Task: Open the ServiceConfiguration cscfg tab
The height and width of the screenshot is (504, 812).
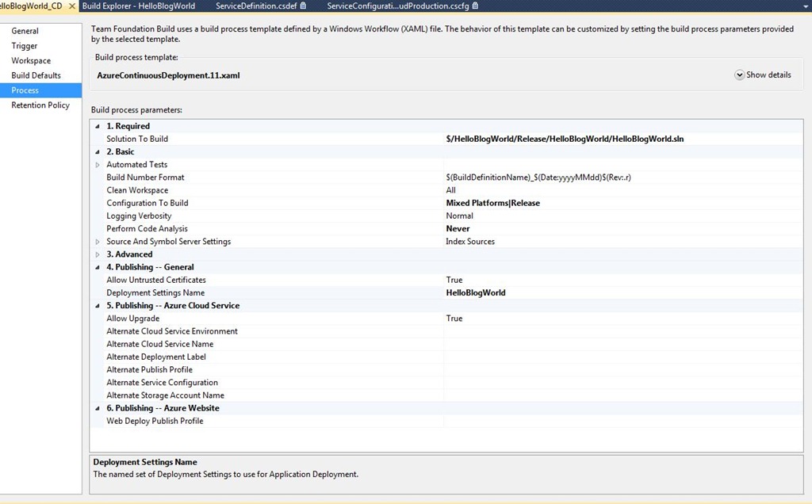Action: [398, 6]
